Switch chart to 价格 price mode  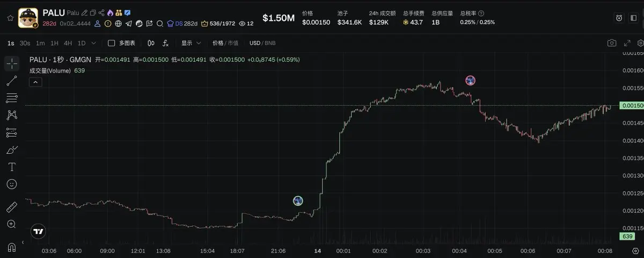(x=217, y=43)
